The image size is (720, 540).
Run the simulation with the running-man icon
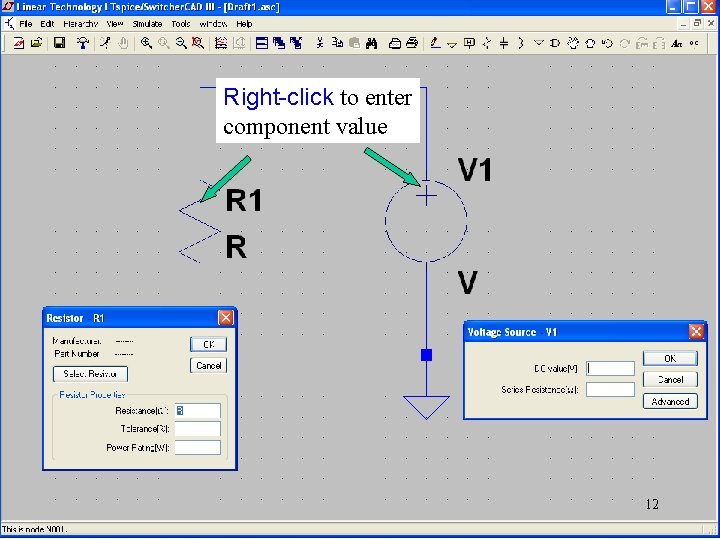[x=106, y=43]
